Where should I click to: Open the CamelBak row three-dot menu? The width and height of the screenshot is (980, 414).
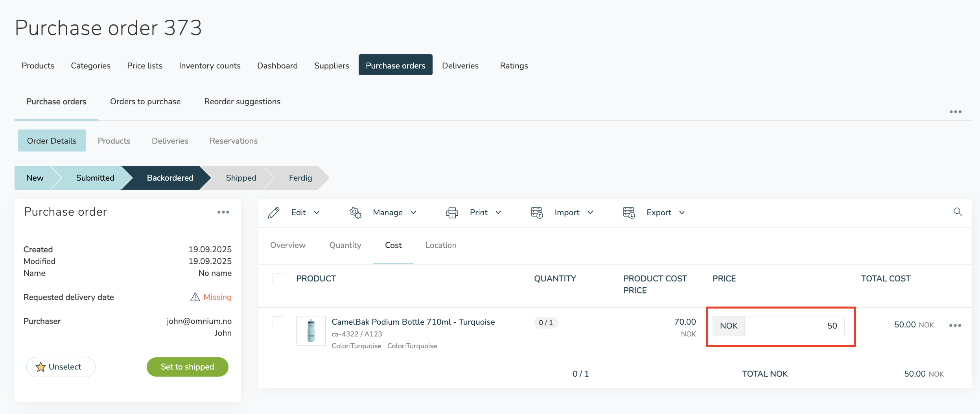pos(955,325)
